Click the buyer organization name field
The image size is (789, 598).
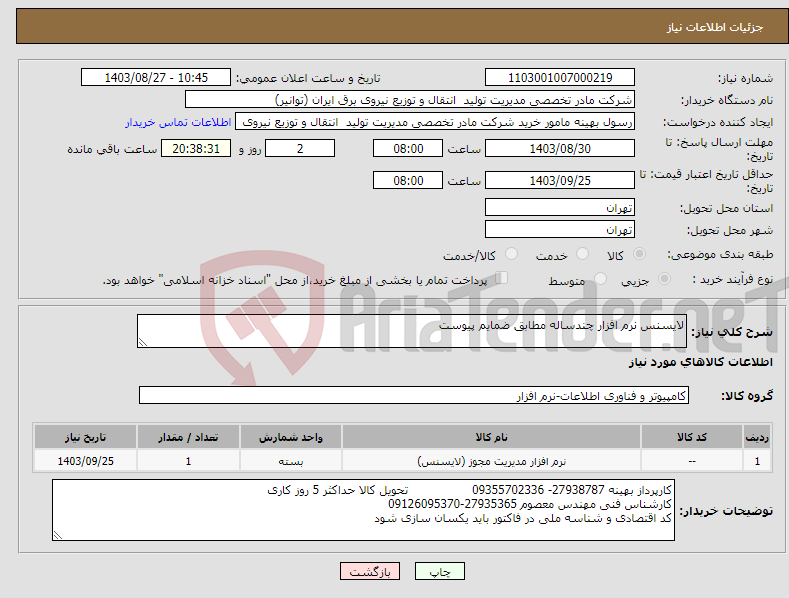(x=410, y=100)
